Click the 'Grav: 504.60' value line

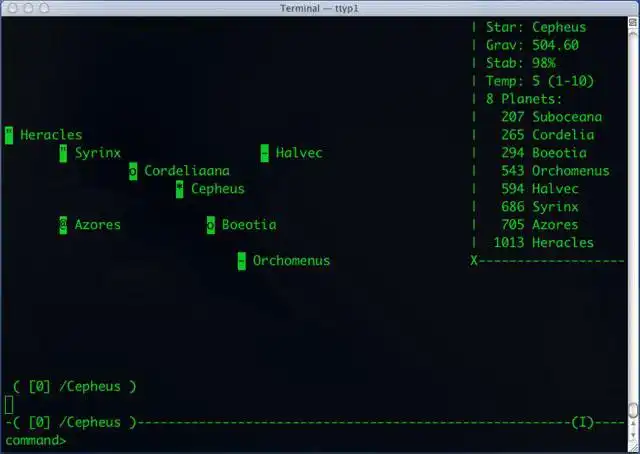coord(532,45)
